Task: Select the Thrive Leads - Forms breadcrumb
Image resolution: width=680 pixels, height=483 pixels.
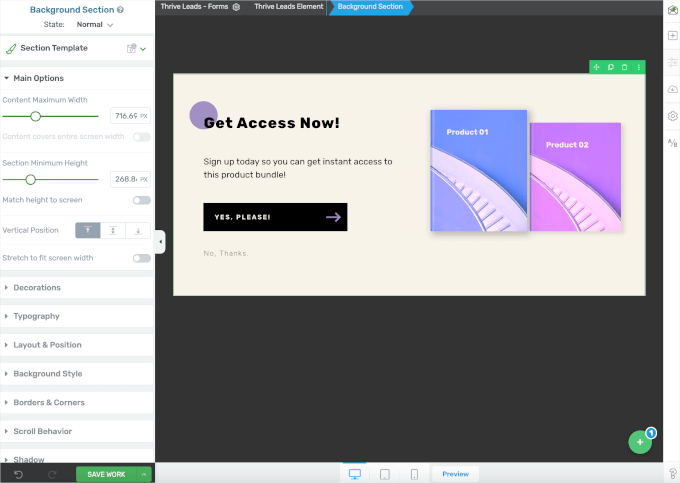Action: coord(194,7)
